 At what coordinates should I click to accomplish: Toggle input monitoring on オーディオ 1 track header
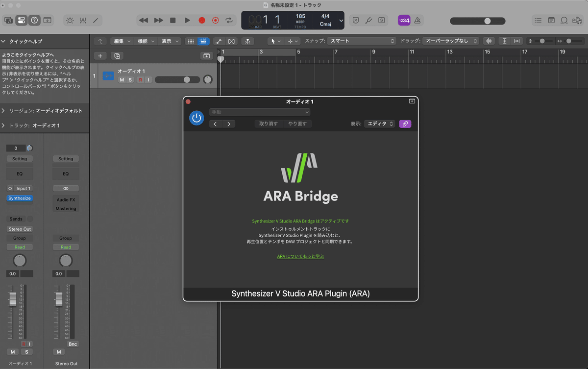[x=148, y=80]
